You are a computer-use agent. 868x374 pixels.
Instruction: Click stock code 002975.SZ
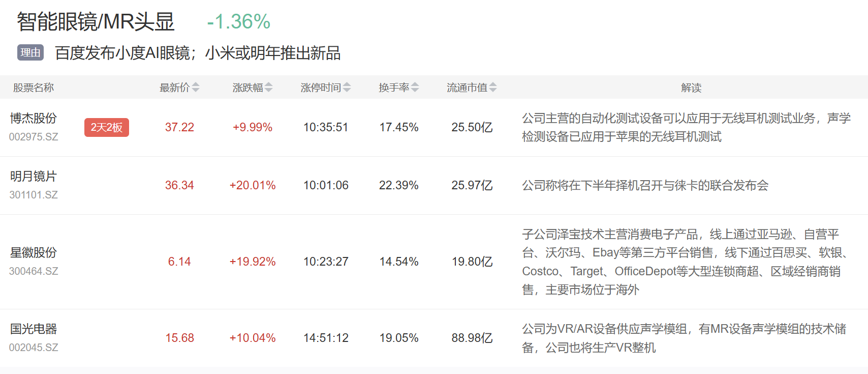[34, 137]
